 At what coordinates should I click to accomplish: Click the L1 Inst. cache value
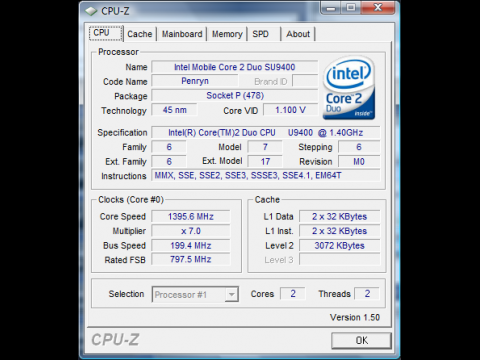(340, 231)
